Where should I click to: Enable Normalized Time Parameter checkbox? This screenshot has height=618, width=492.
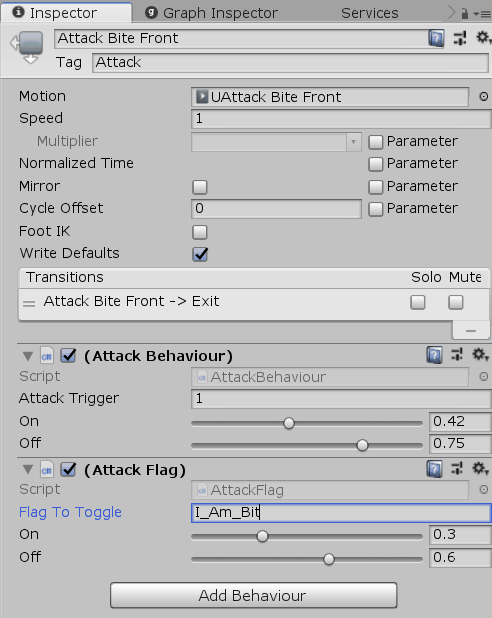click(375, 164)
